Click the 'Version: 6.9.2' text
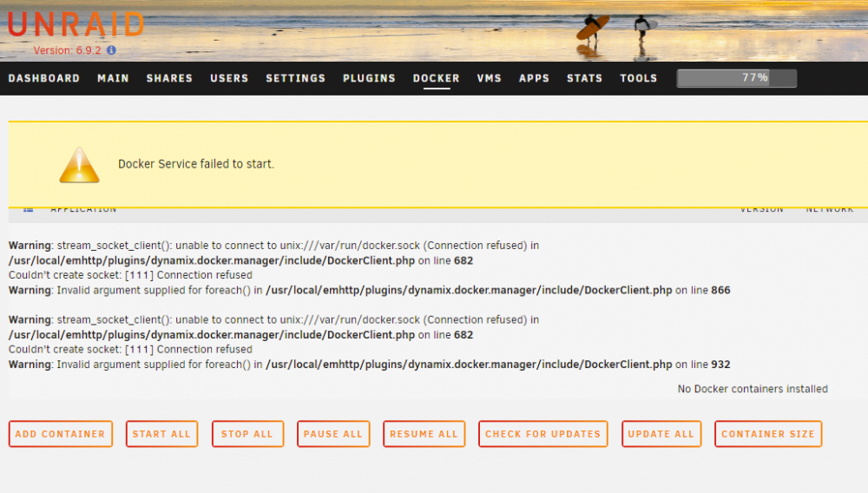This screenshot has height=493, width=868. [x=68, y=50]
